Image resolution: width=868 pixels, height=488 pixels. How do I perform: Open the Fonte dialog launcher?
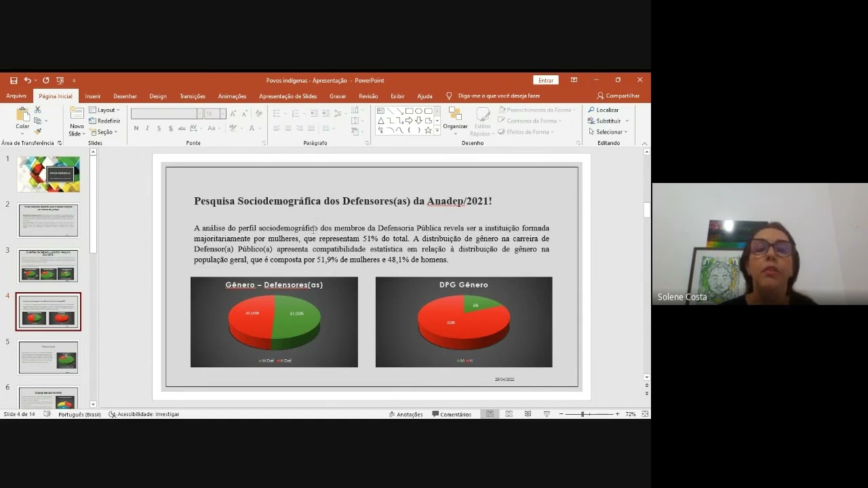[x=264, y=143]
